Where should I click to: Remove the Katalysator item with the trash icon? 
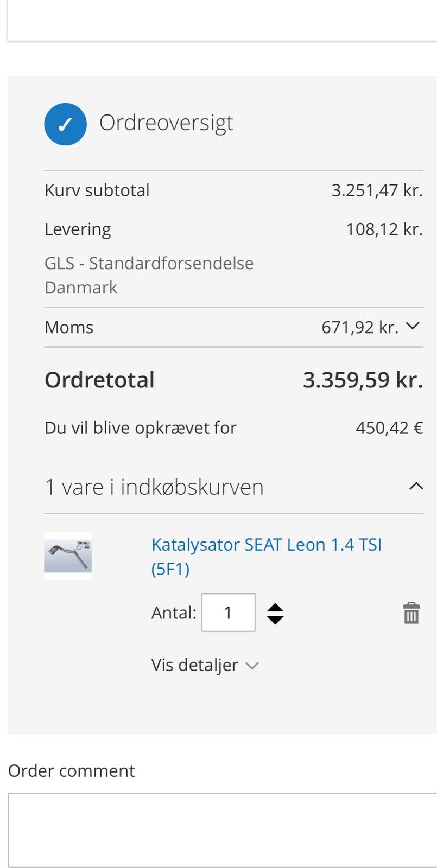pyautogui.click(x=411, y=613)
